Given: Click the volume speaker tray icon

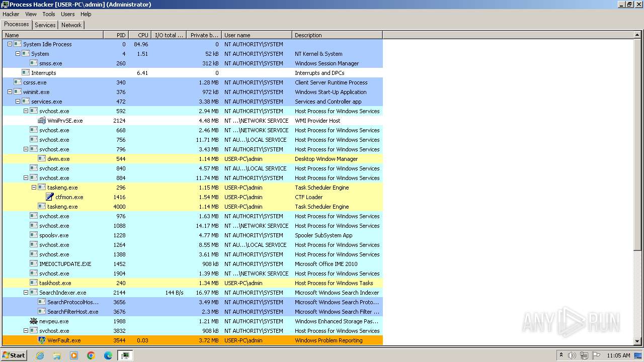Looking at the screenshot, I should point(572,355).
